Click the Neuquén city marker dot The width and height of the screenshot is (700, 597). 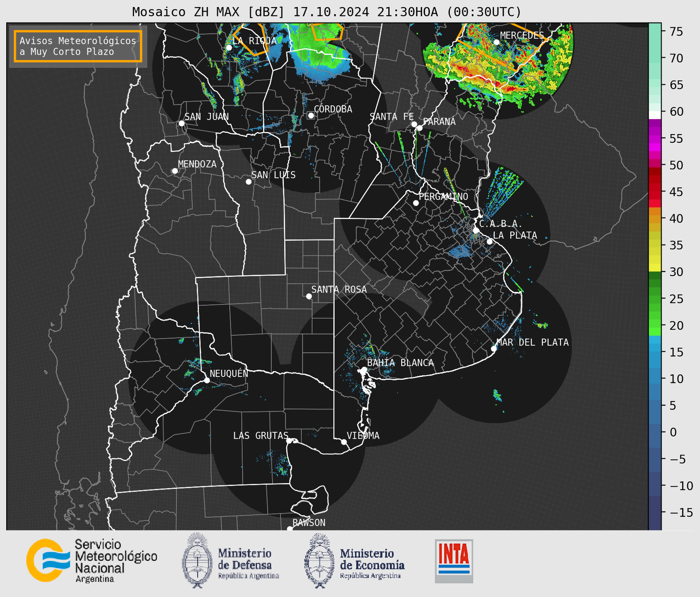point(207,380)
